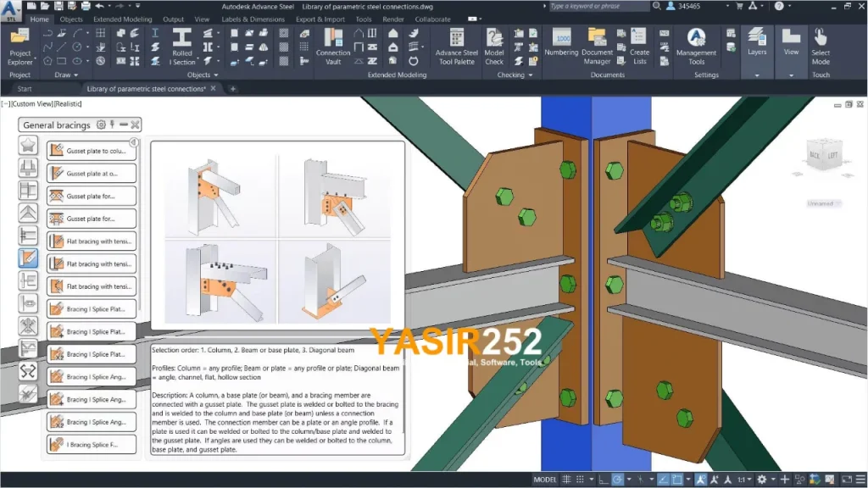Toggle object snap in status bar
868x488 pixels.
676,480
